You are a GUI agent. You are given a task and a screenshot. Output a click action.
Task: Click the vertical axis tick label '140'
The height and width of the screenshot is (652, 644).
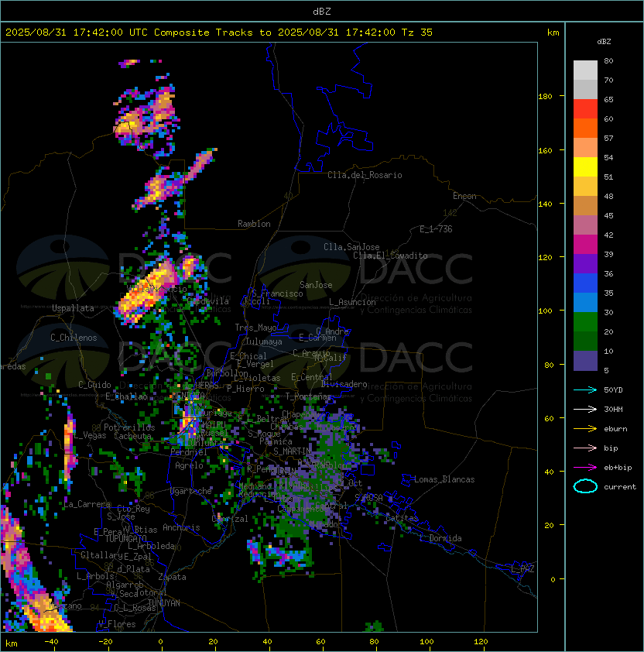pos(545,204)
